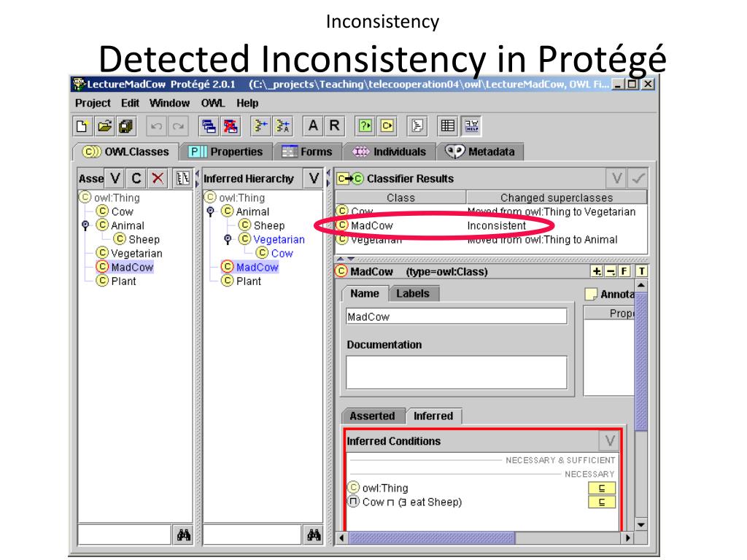Click the V button in Classifier Results header
Viewport: 747px width, 560px height.
(616, 179)
